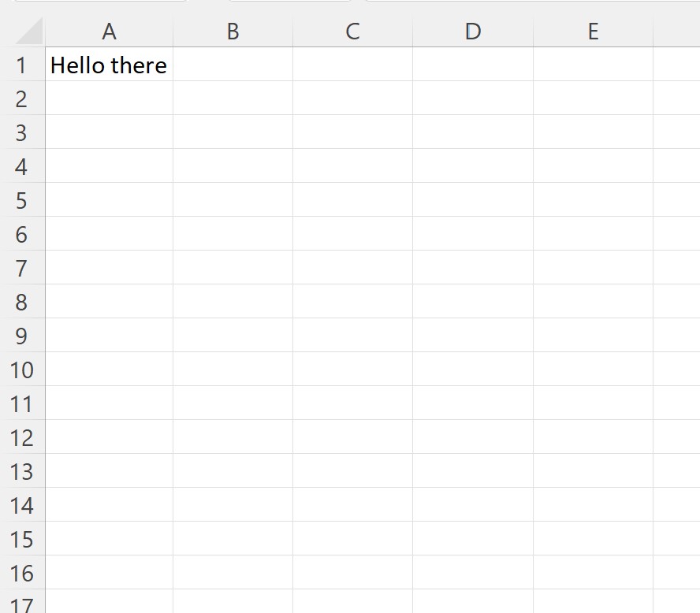Click cell A12

[109, 437]
